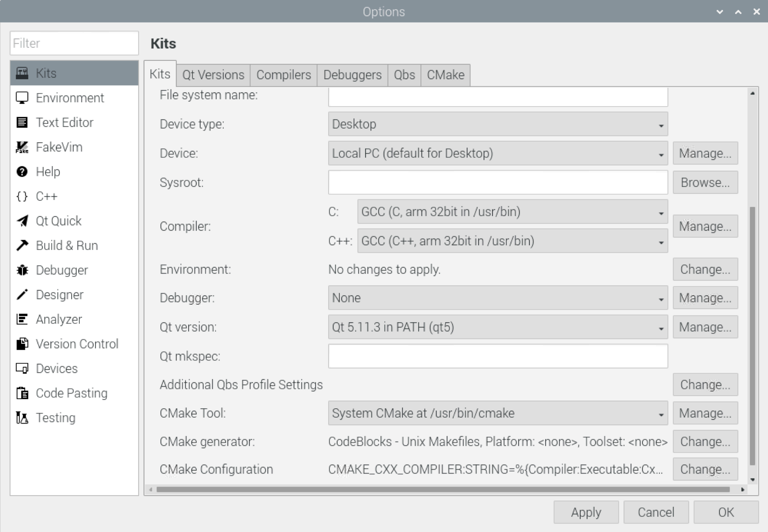Viewport: 768px width, 532px height.
Task: Click the Version Control icon
Action: 22,344
